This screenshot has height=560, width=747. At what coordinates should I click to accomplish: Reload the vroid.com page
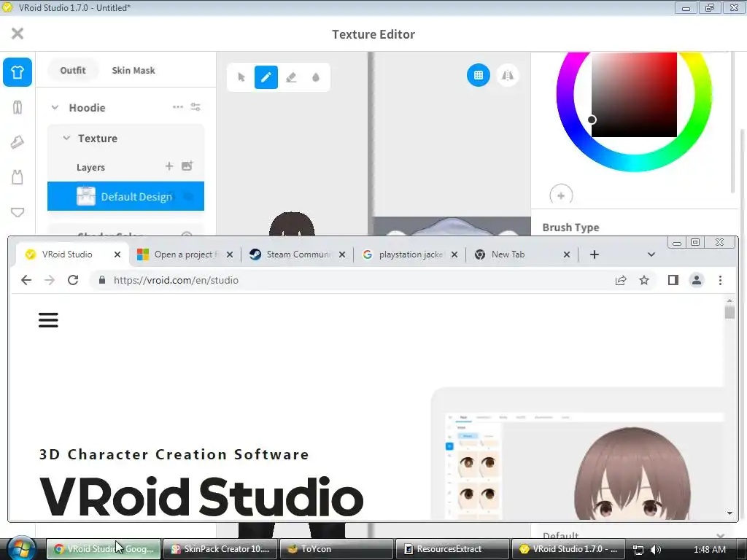pyautogui.click(x=73, y=280)
